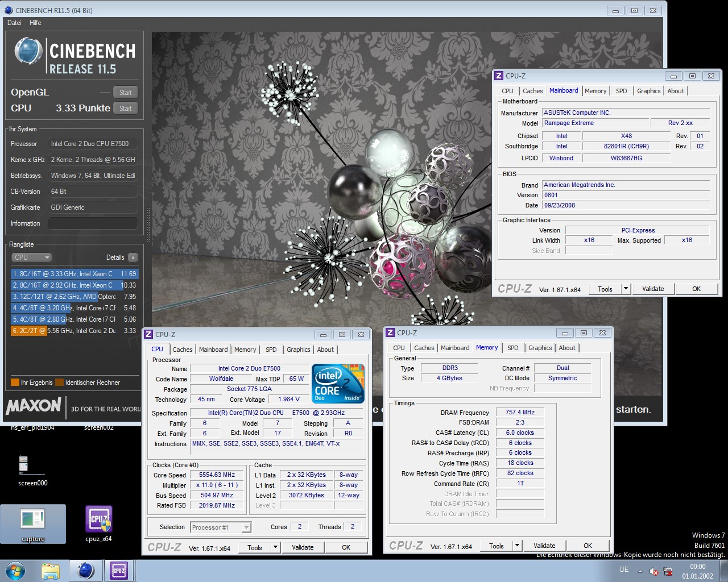This screenshot has width=728, height=582.
Task: Open Datei menu in Cinebench
Action: pyautogui.click(x=14, y=23)
